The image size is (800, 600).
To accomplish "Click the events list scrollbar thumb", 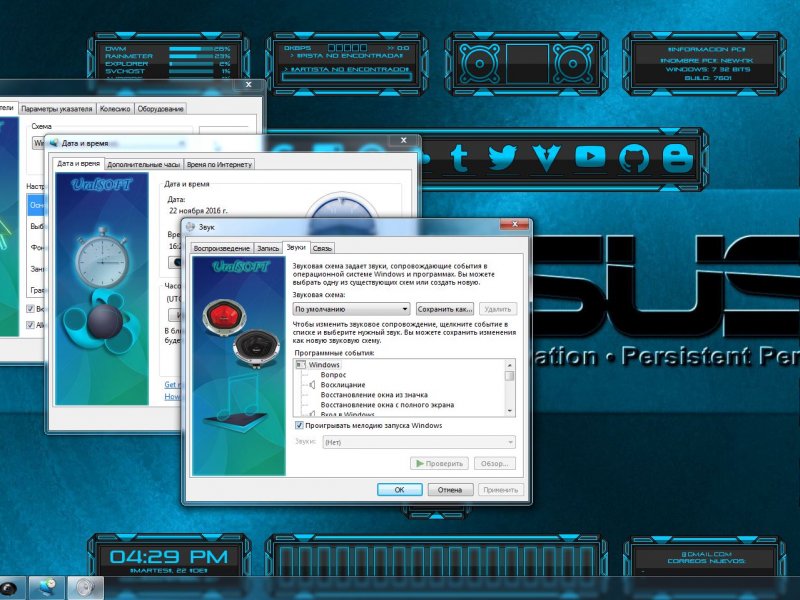I will 509,376.
